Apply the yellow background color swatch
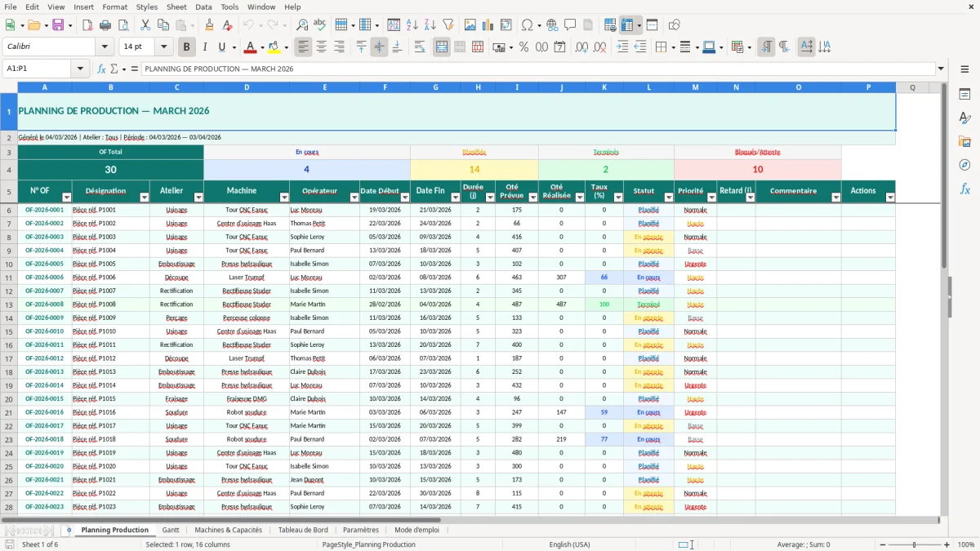 coord(274,47)
